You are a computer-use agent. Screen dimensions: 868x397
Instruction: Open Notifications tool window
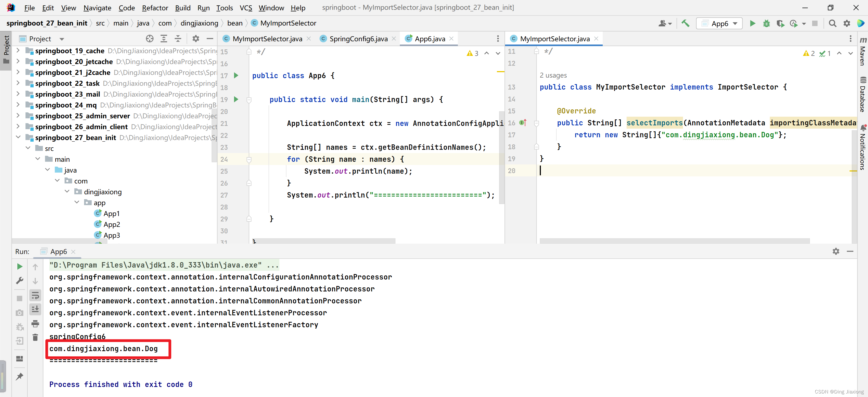tap(862, 147)
